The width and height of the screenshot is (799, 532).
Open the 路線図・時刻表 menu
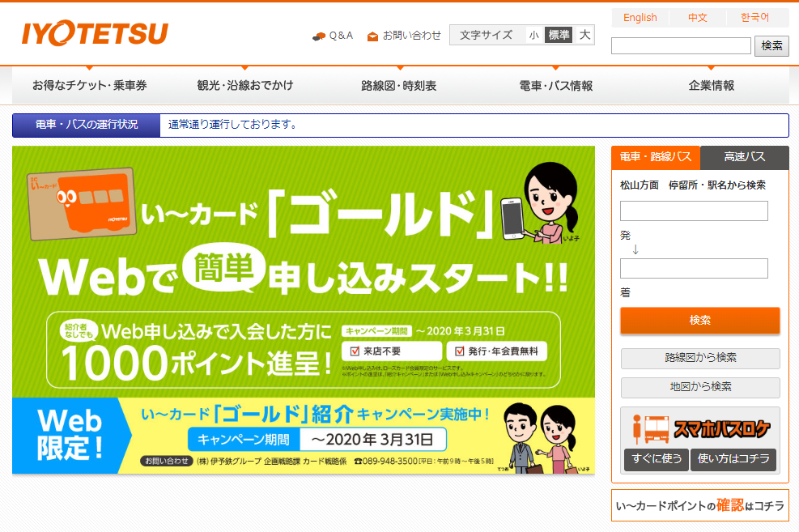click(x=399, y=86)
